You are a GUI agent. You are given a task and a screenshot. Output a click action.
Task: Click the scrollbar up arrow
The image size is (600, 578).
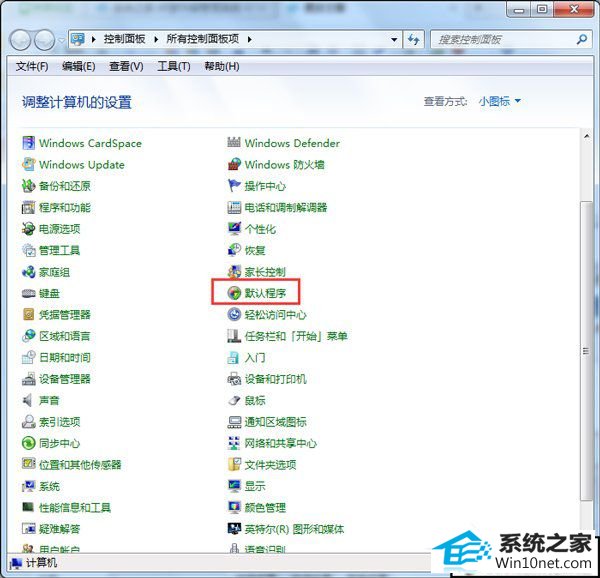point(587,136)
